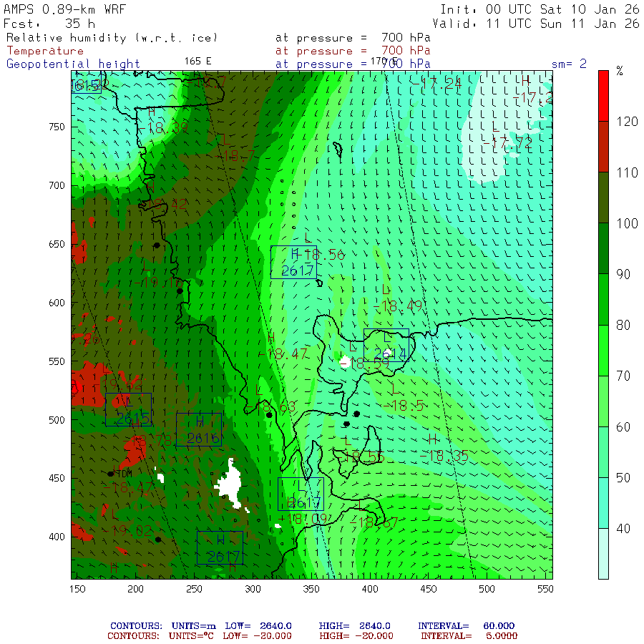Click the cyan 40–50 color bar segment

click(603, 503)
